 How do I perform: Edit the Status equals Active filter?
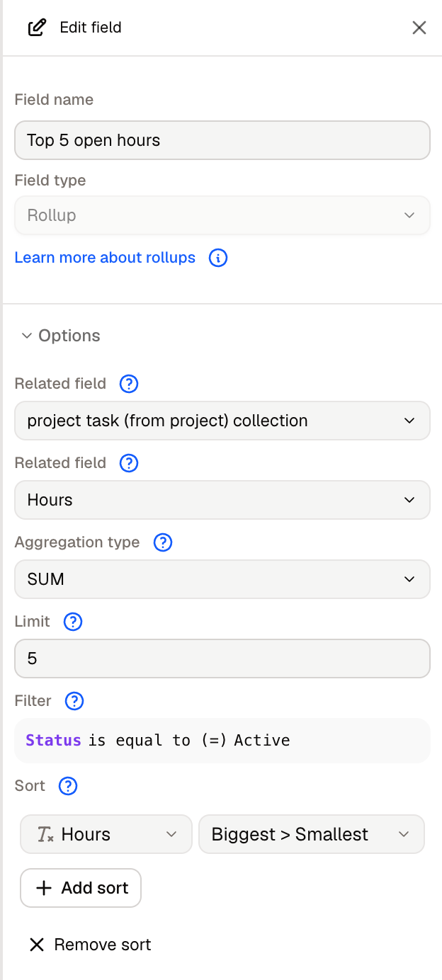222,741
